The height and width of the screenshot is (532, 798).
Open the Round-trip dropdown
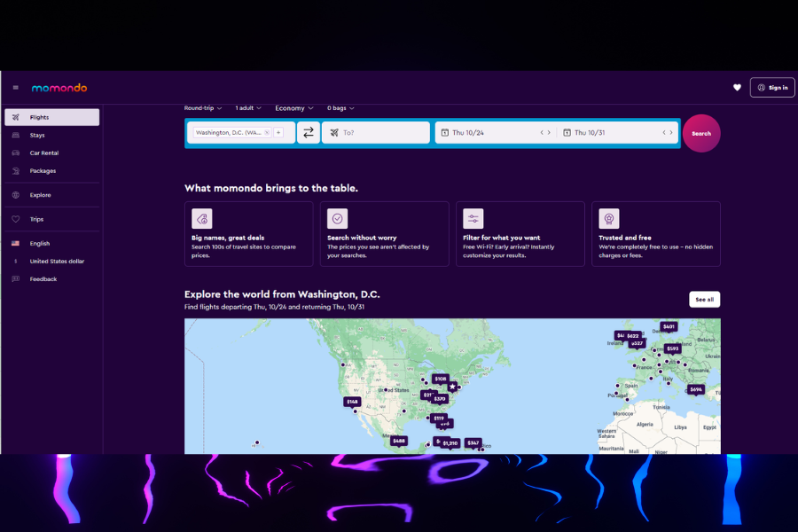point(199,107)
